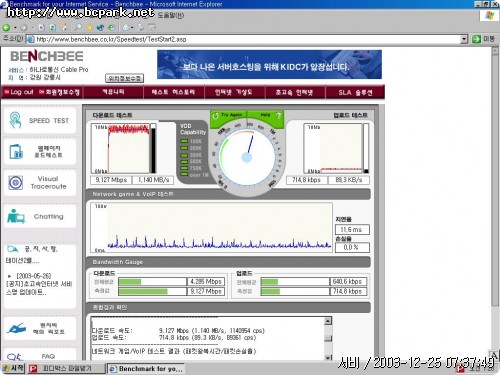Select the 11,6 ms latency value

[x=352, y=230]
